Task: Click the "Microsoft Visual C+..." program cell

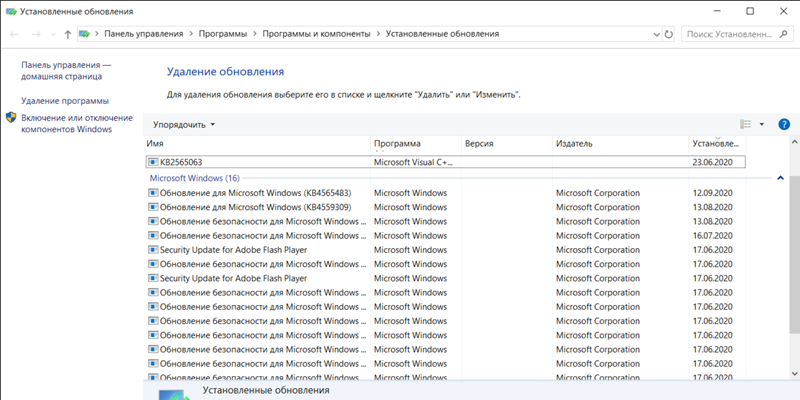Action: coord(414,162)
